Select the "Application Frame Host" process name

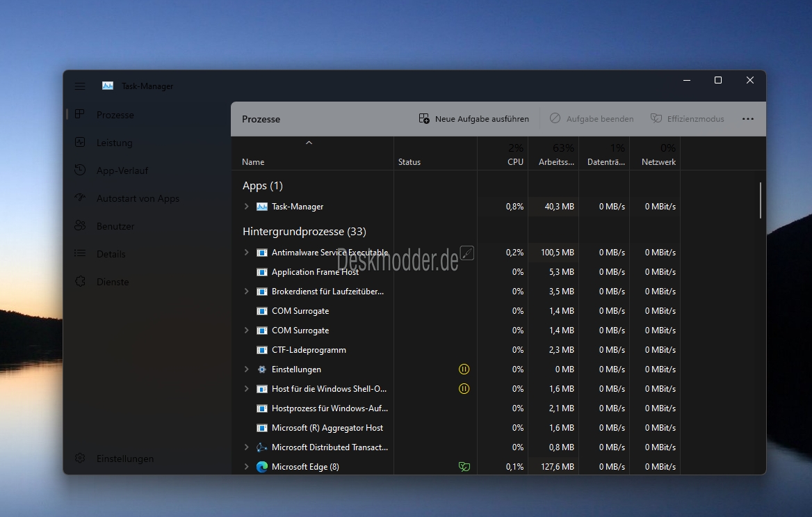click(x=316, y=272)
